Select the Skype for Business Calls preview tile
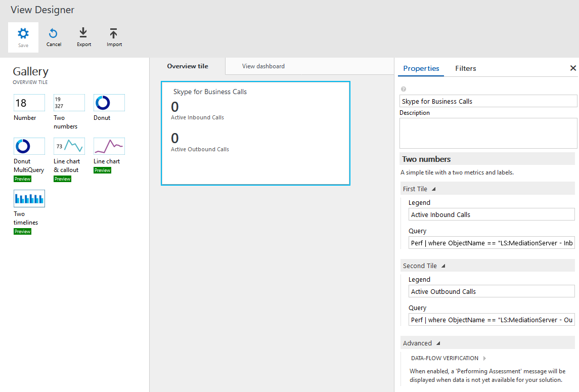Image resolution: width=579 pixels, height=392 pixels. [x=255, y=133]
